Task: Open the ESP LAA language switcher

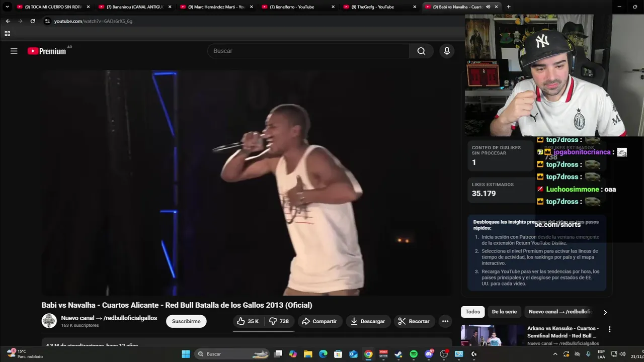Action: [x=601, y=354]
